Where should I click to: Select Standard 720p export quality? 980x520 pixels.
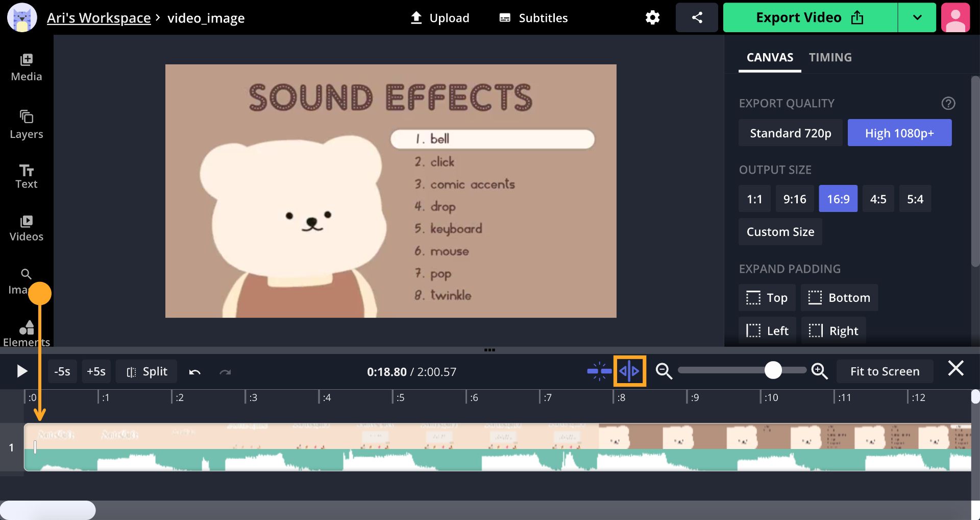tap(790, 133)
